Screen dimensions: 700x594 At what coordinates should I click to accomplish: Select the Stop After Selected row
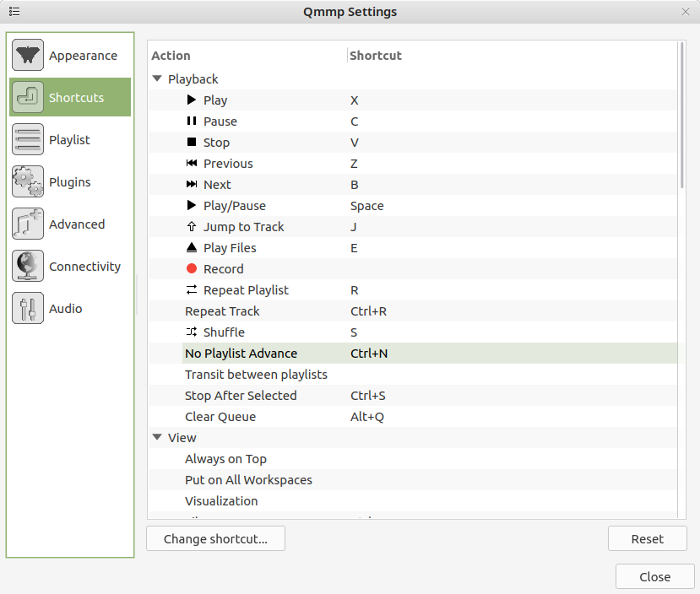tap(413, 396)
